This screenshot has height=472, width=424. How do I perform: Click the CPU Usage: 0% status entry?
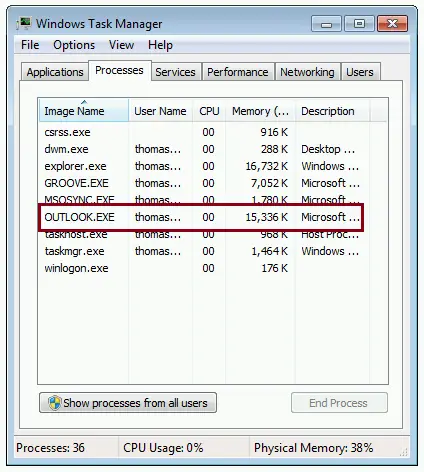(163, 448)
